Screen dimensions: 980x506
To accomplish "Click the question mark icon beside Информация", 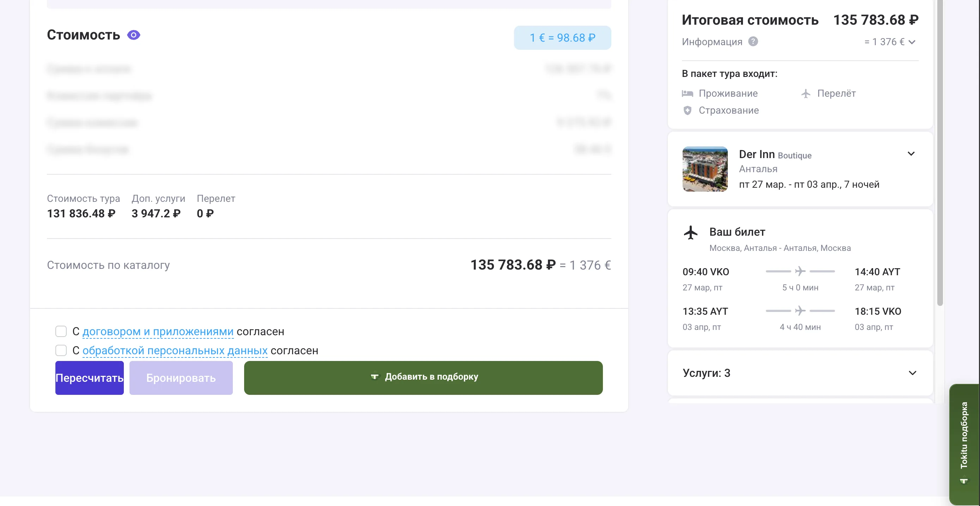I will click(x=753, y=42).
